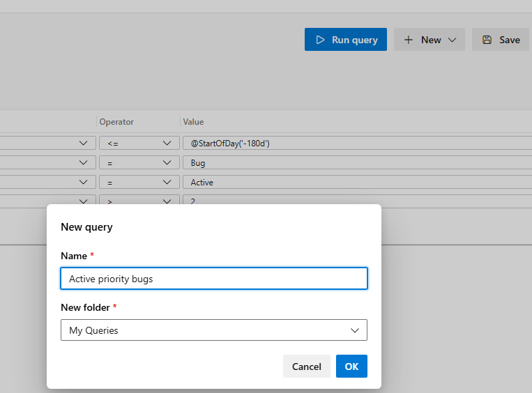The width and height of the screenshot is (532, 393).
Task: Click the Value column header
Action: coord(193,122)
